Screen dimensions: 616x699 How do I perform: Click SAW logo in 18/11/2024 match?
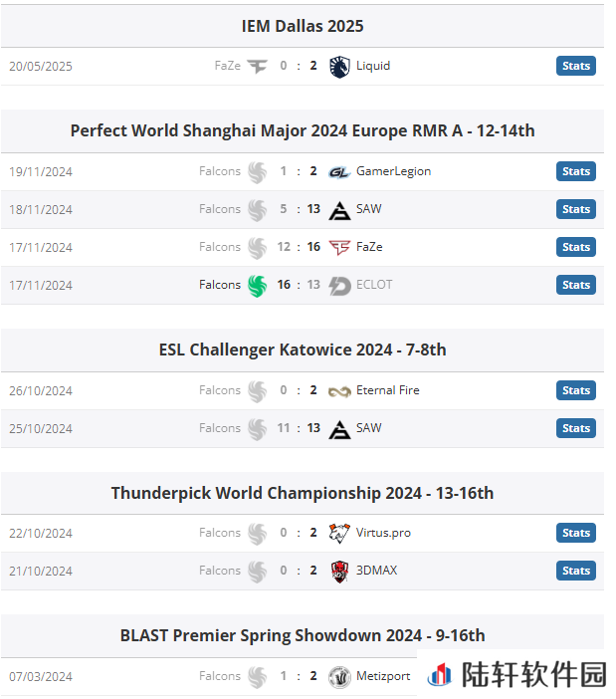pyautogui.click(x=339, y=210)
